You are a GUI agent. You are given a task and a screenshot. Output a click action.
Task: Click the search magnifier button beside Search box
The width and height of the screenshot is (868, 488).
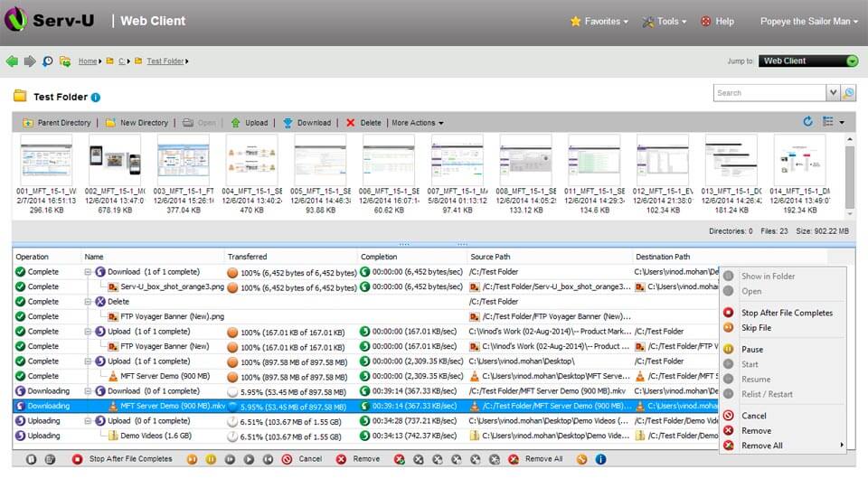848,93
